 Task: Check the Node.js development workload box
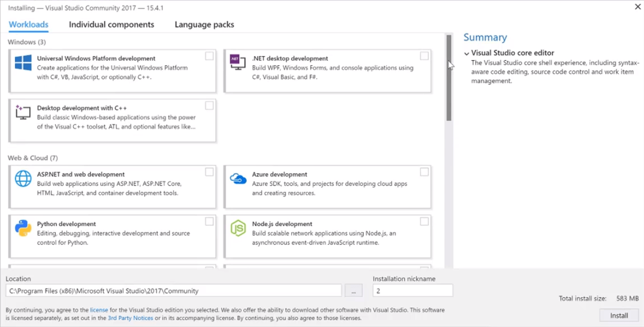(x=424, y=222)
